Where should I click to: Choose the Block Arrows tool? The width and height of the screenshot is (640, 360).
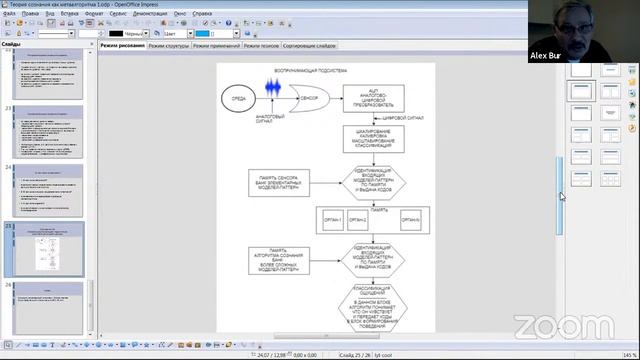tap(110, 345)
